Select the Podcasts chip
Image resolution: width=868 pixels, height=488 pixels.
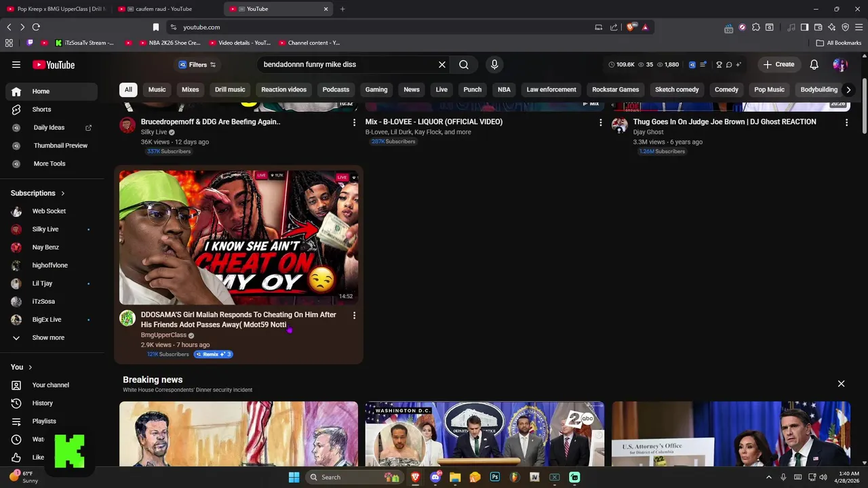pos(336,89)
